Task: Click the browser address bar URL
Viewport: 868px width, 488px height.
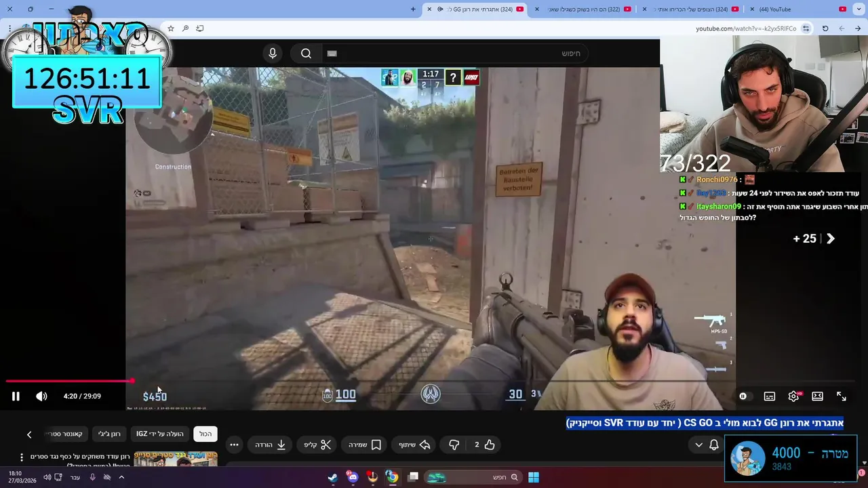Action: tap(746, 28)
